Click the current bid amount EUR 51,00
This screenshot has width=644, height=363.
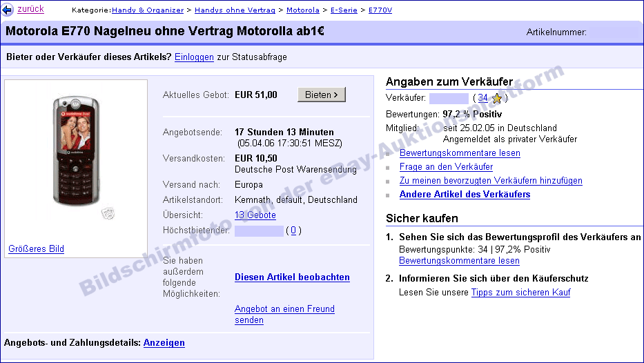pos(256,95)
